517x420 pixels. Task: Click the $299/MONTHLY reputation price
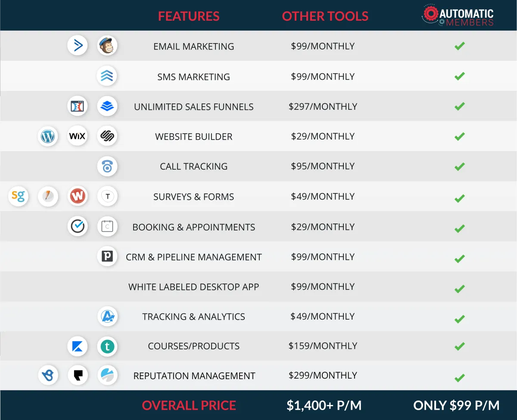[323, 375]
